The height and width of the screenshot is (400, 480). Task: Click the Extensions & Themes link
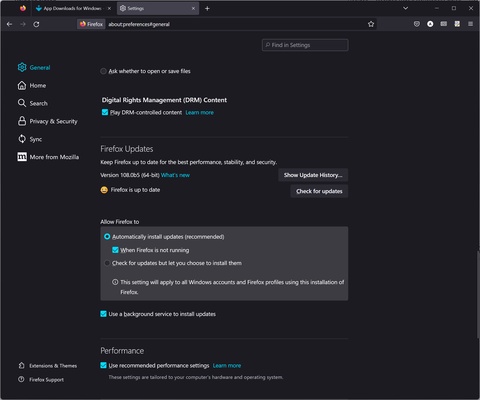tap(48, 366)
